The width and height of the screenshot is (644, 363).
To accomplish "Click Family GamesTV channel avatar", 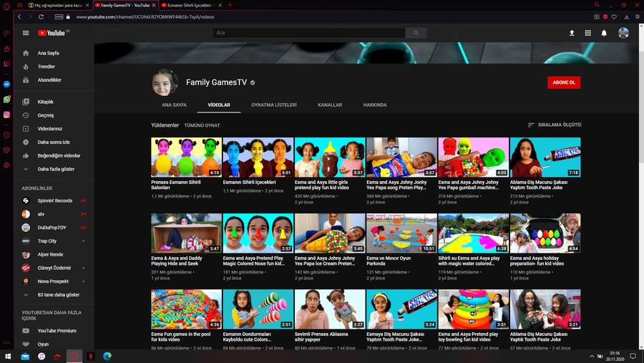I will click(165, 82).
